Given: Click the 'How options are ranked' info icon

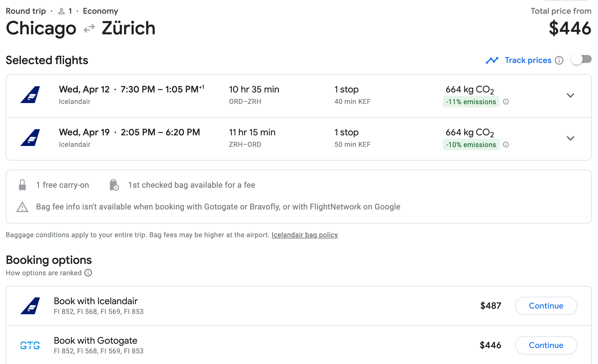Looking at the screenshot, I should tap(88, 273).
